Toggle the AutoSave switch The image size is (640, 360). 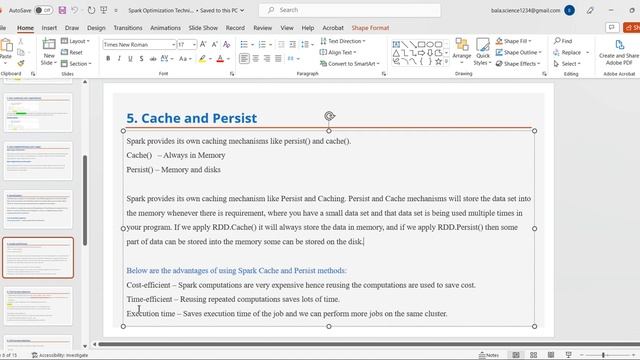(43, 10)
